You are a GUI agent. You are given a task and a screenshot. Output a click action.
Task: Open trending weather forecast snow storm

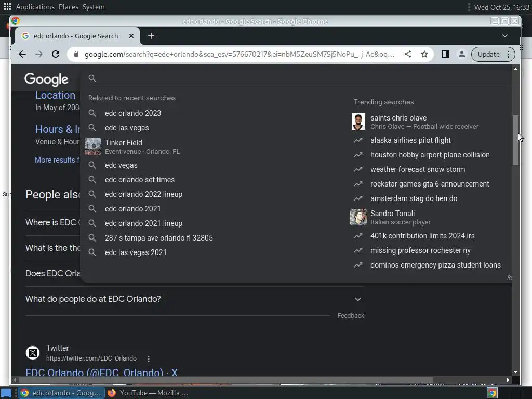click(x=418, y=170)
